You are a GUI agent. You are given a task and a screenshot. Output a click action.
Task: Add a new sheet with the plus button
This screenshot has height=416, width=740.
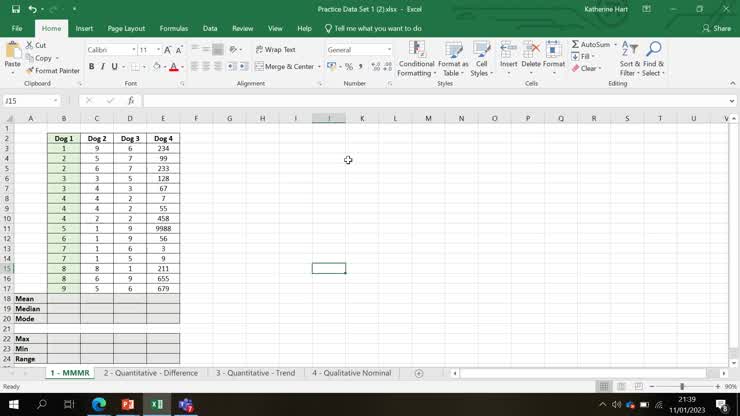click(x=419, y=374)
